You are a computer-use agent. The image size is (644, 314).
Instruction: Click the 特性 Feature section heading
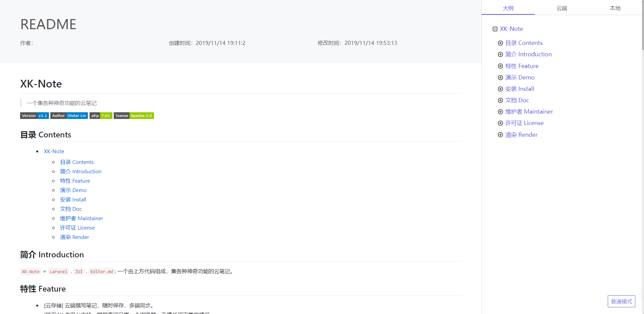(x=43, y=289)
